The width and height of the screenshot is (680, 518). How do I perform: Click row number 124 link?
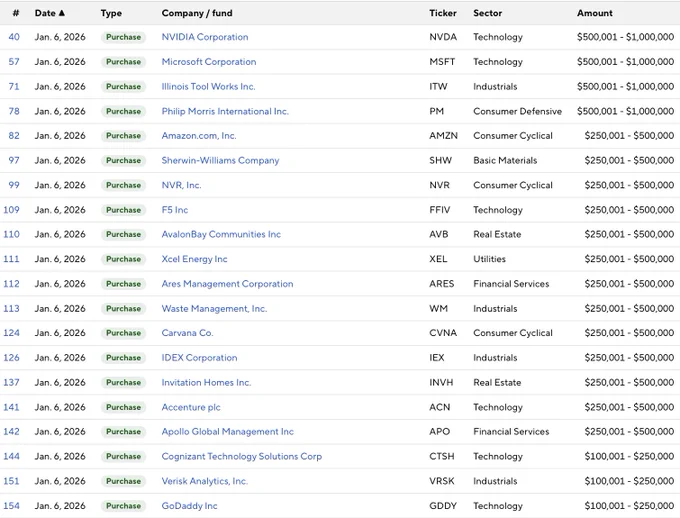click(11, 333)
